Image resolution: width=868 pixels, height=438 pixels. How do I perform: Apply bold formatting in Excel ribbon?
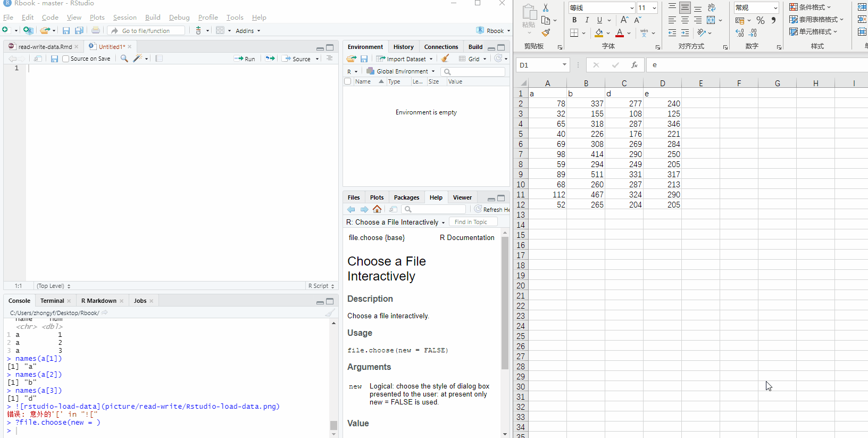pos(574,20)
